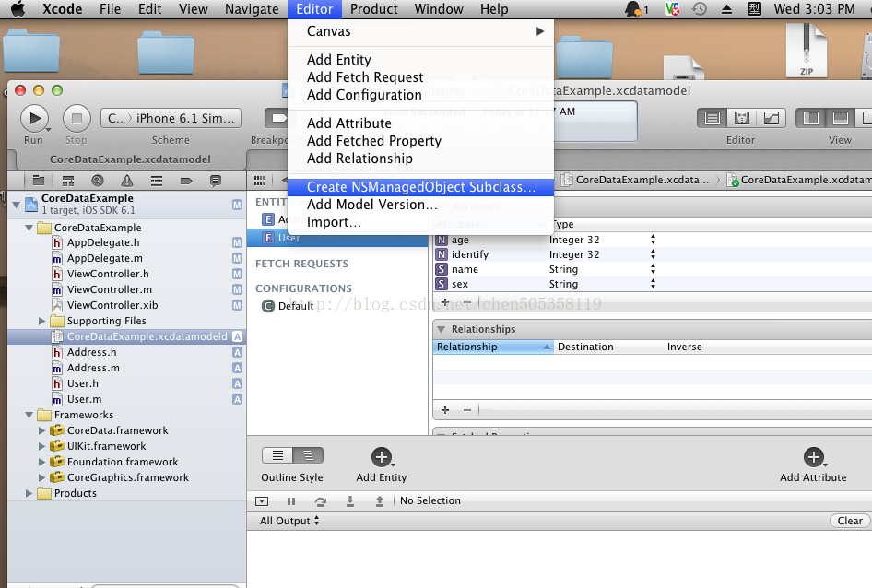
Task: Select the sex attribute row
Action: 653,284
